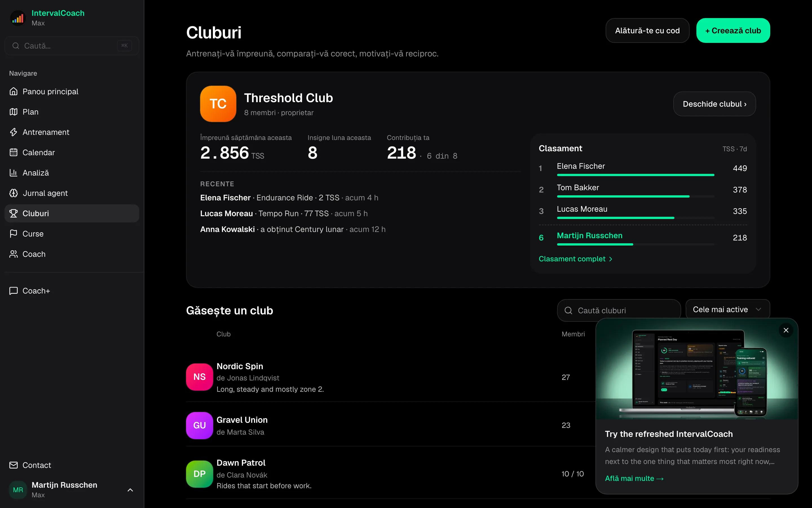Follow the Află mai multe link
Image resolution: width=812 pixels, height=508 pixels.
pyautogui.click(x=634, y=478)
